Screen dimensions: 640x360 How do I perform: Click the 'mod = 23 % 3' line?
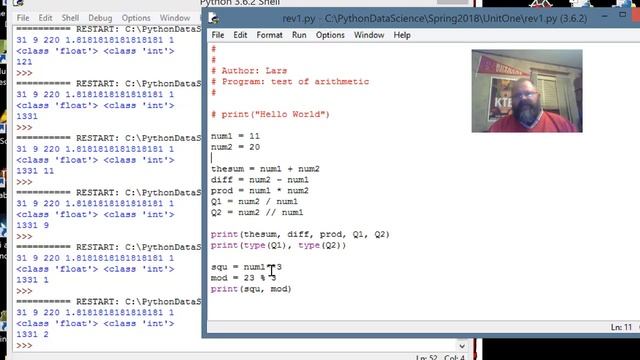(244, 278)
